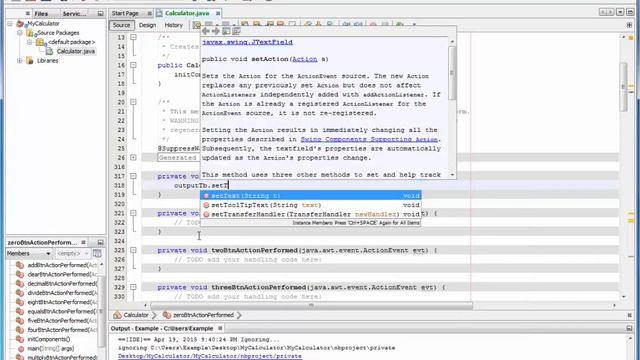Collapse the code fold at line 321
The height and width of the screenshot is (360, 640).
133,213
